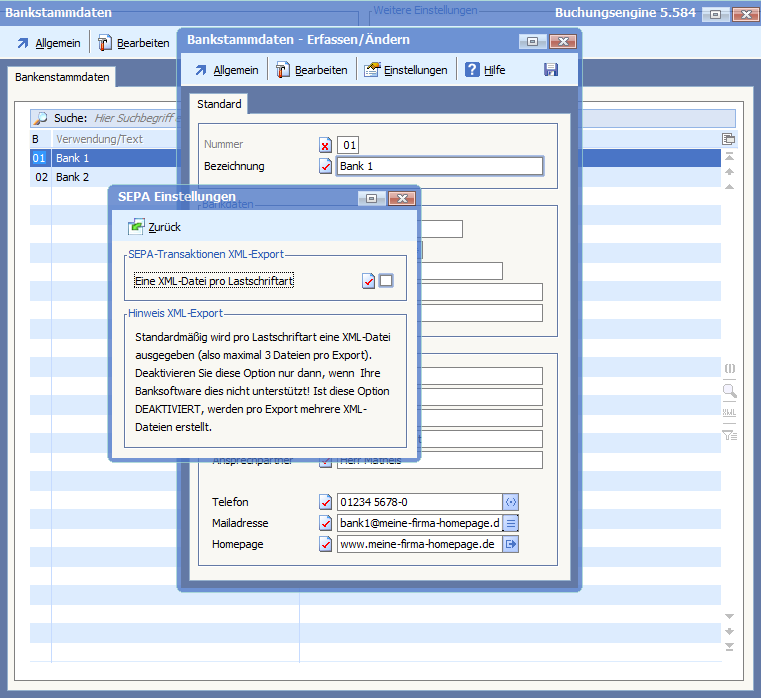Viewport: 761px width, 698px height.
Task: Click the magnifier icon in right sidebar
Action: [x=729, y=391]
